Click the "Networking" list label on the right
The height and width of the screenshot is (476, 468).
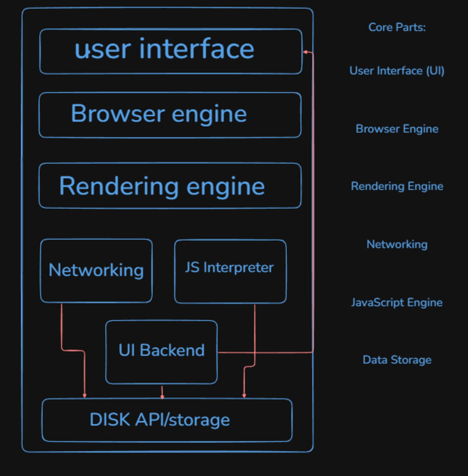coord(397,244)
